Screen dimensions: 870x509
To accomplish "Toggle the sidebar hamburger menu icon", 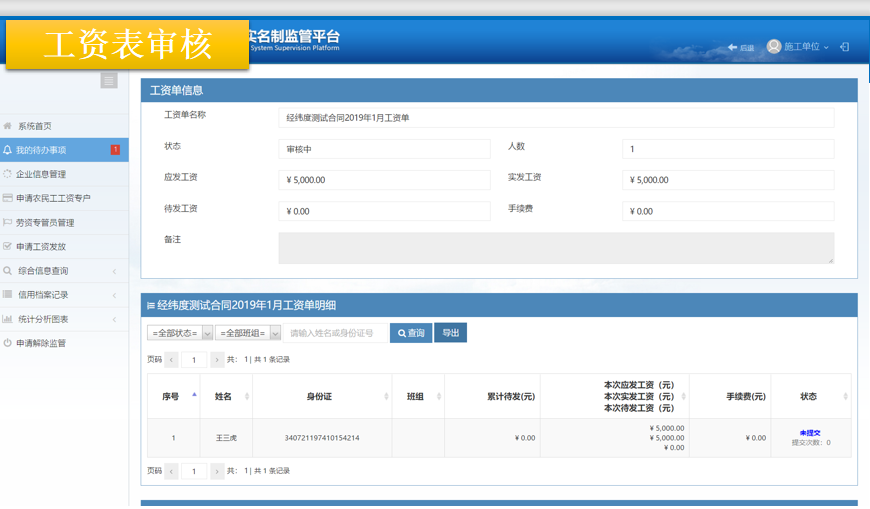I will [109, 81].
